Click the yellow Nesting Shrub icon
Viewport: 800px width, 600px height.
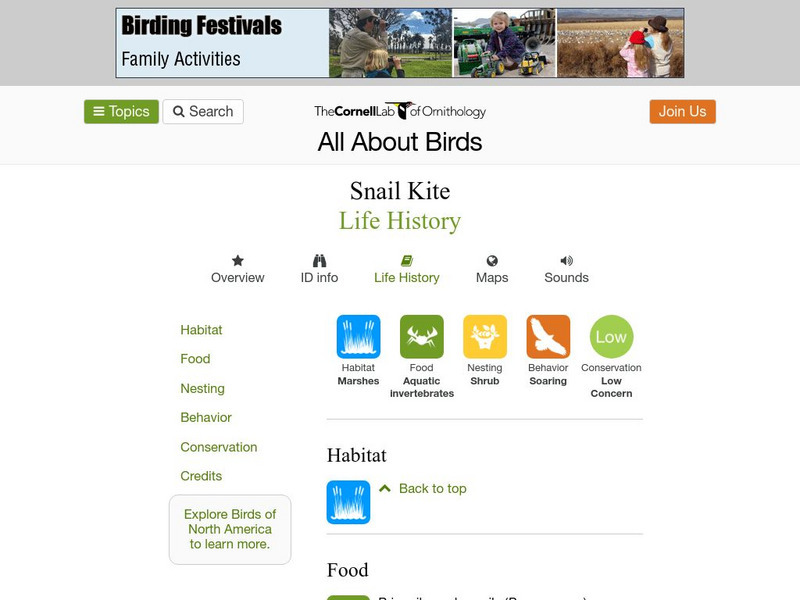(x=485, y=337)
